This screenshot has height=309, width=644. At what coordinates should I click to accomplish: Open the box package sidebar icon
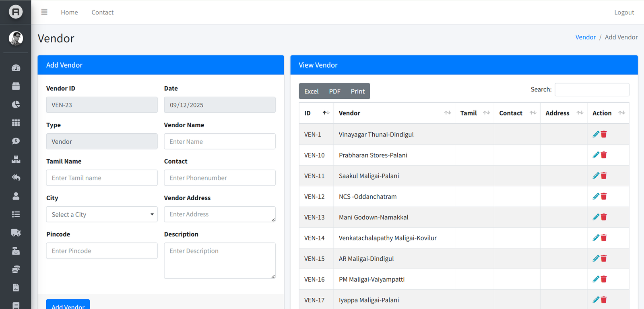16,86
